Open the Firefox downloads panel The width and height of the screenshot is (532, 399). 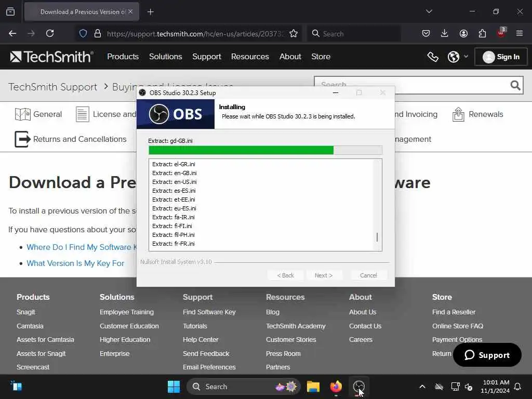pyautogui.click(x=445, y=33)
